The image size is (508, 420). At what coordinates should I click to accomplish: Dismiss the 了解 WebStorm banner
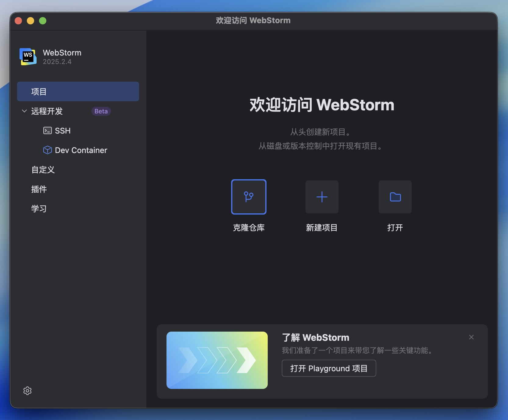(x=471, y=337)
